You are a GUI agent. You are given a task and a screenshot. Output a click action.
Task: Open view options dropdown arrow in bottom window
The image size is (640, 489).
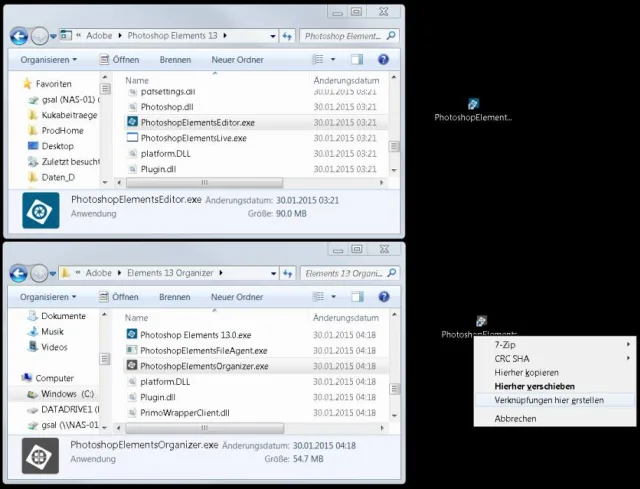click(333, 297)
